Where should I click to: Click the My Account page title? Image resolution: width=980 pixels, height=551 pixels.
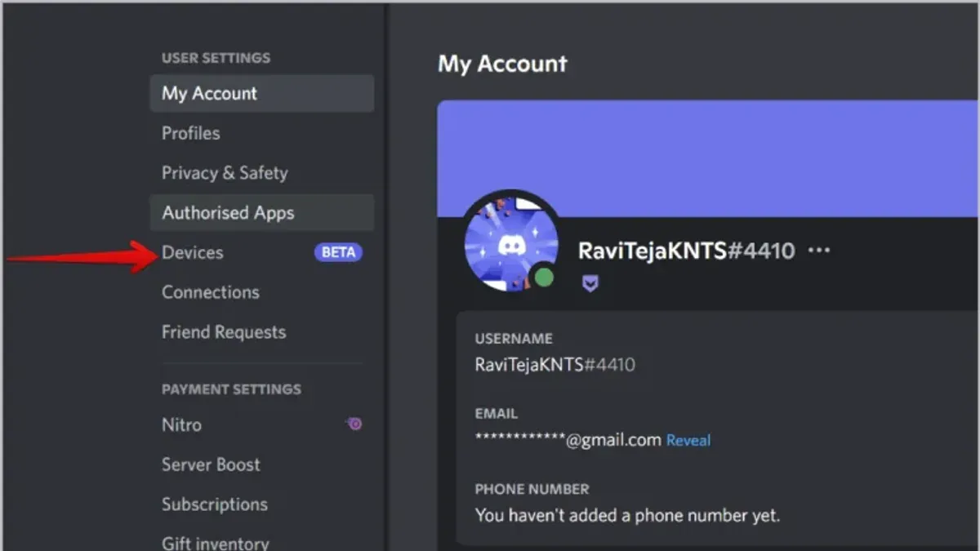tap(502, 64)
